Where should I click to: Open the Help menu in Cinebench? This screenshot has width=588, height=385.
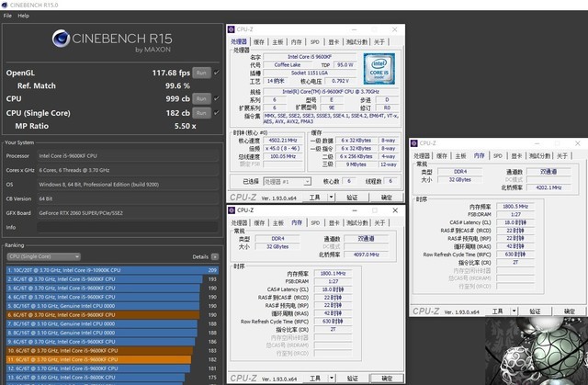click(23, 16)
